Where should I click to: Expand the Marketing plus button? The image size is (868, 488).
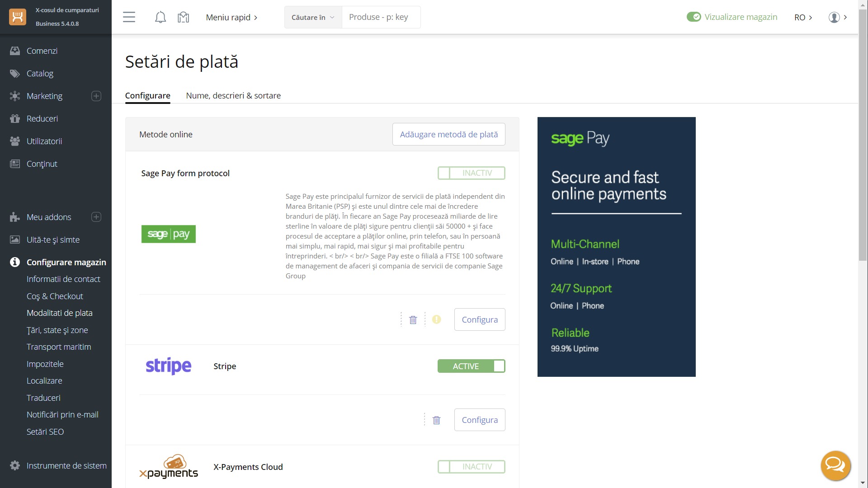[96, 96]
